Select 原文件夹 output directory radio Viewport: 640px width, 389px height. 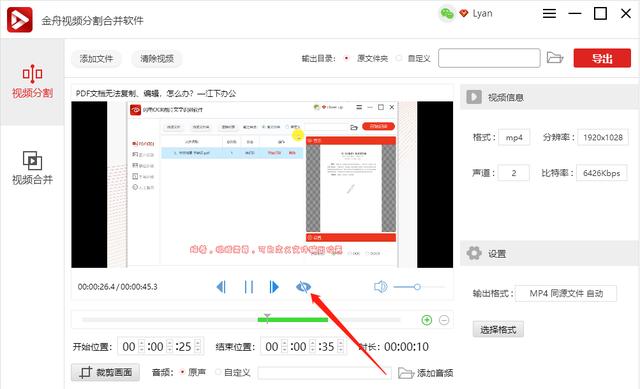tap(347, 58)
